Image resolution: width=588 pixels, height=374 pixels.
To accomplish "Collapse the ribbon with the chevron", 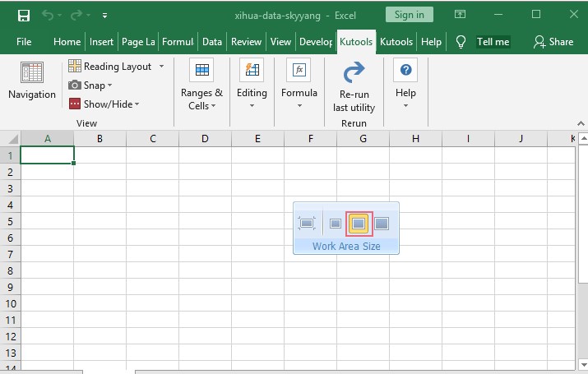I will [x=581, y=123].
